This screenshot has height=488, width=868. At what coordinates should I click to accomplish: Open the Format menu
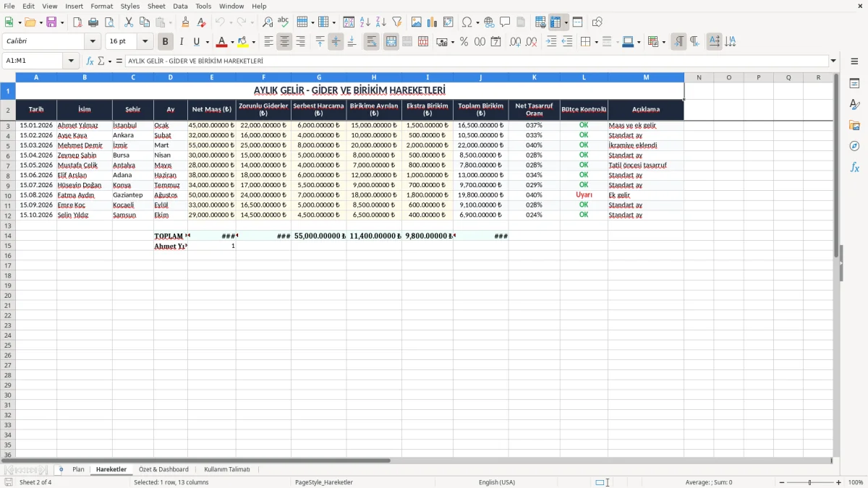click(101, 6)
